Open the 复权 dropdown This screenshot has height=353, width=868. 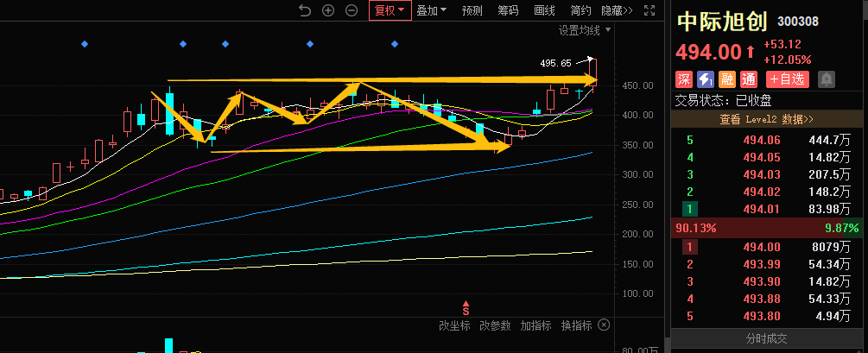pyautogui.click(x=390, y=10)
